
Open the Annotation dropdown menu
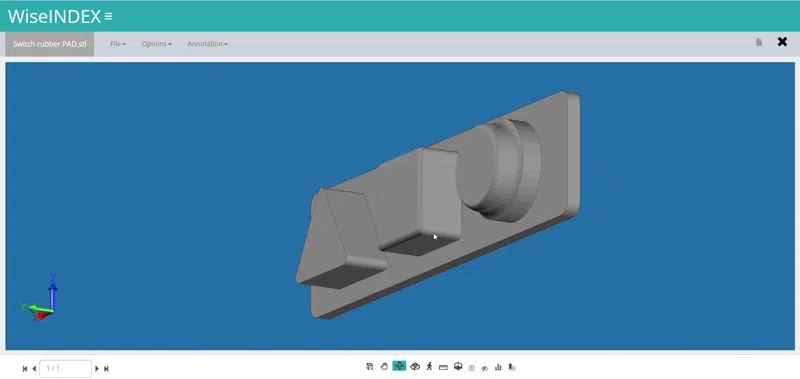click(208, 44)
